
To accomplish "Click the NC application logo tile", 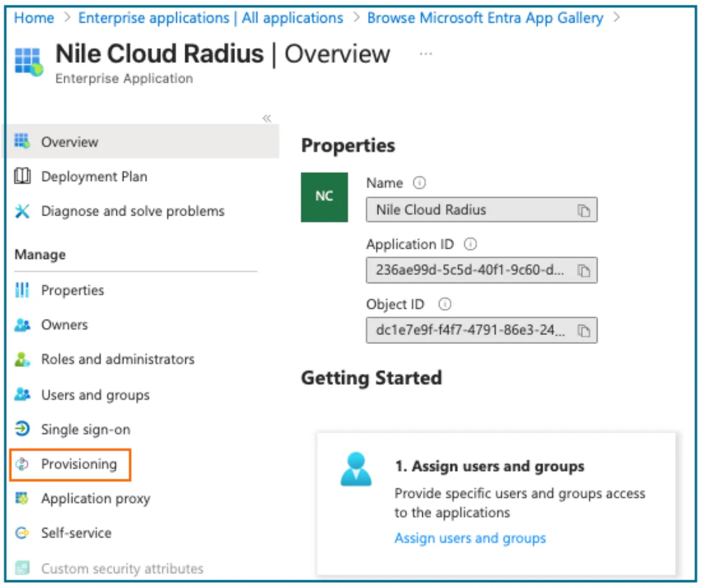I will point(324,197).
